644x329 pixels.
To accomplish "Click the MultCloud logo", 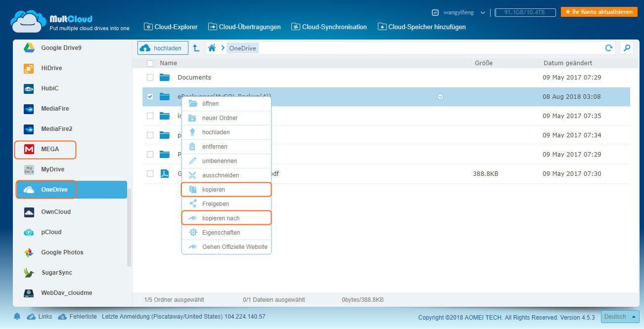I will click(x=69, y=21).
